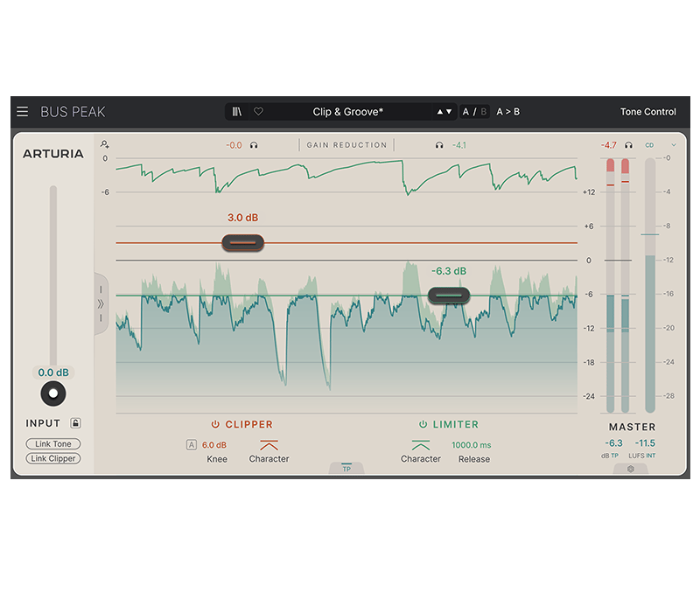Image resolution: width=700 pixels, height=592 pixels.
Task: Click the Link Tone button
Action: point(53,444)
